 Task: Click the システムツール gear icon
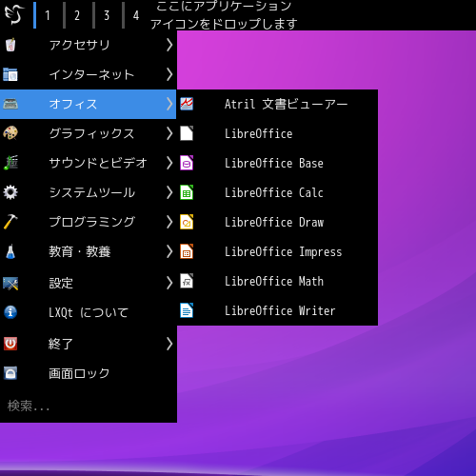pyautogui.click(x=10, y=192)
